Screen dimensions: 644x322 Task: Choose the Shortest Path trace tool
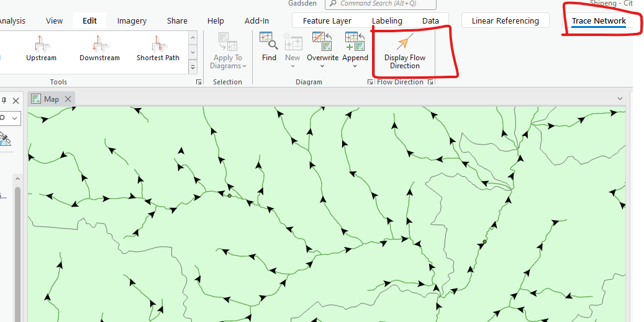pos(158,48)
